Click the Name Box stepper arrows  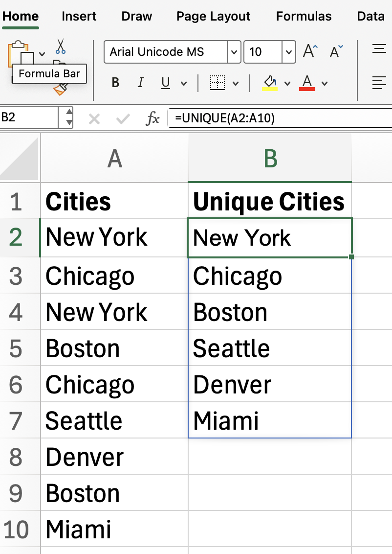pos(69,117)
